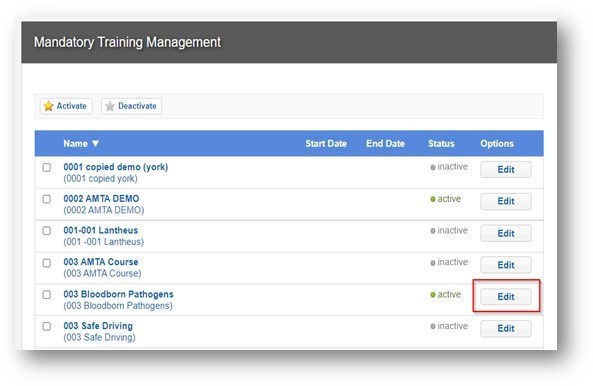The width and height of the screenshot is (593, 386).
Task: Click inactive status of 0001 copied demo
Action: (x=449, y=167)
